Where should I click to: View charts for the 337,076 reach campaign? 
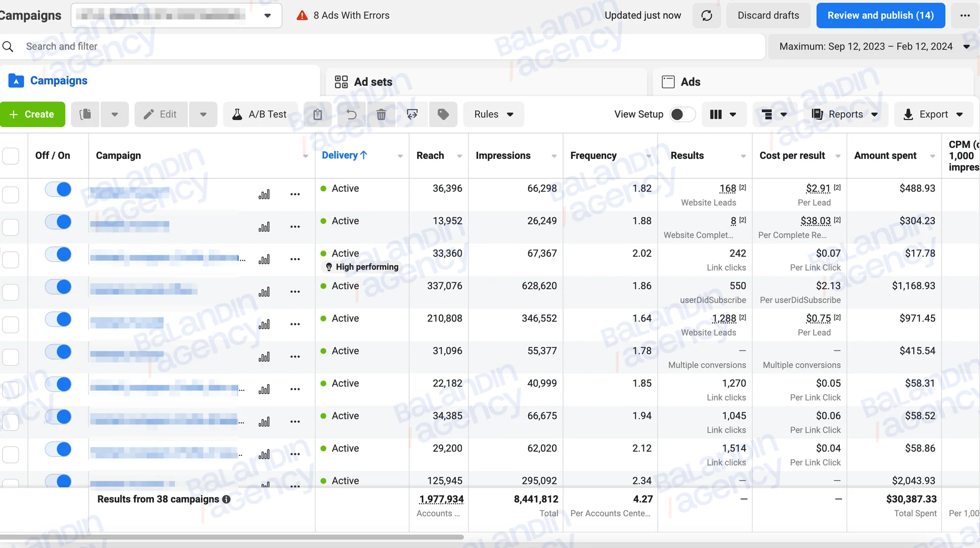point(264,292)
